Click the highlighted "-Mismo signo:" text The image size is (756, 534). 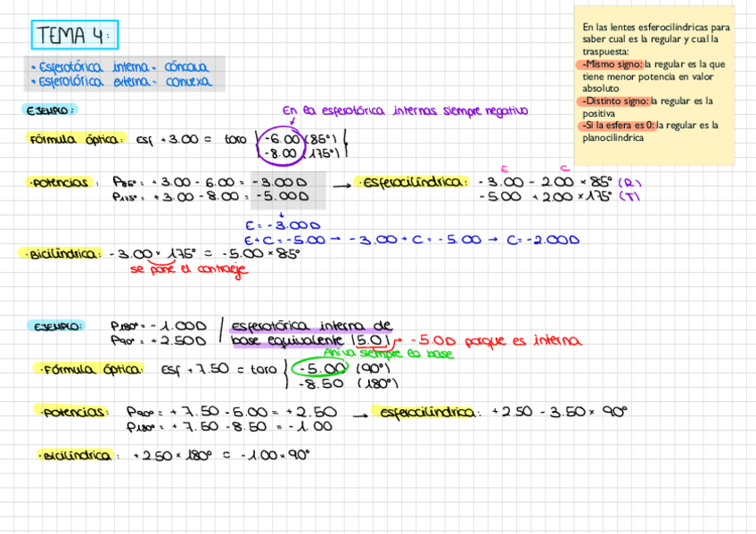(611, 64)
